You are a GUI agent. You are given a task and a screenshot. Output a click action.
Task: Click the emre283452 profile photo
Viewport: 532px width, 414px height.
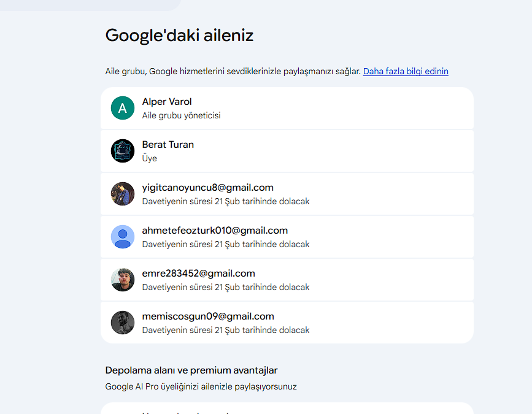(123, 280)
